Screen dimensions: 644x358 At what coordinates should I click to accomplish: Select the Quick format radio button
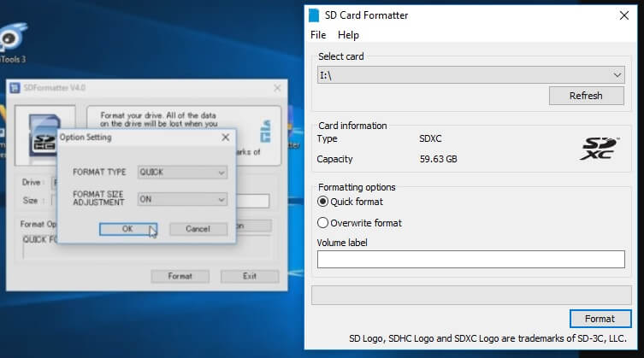coord(323,202)
